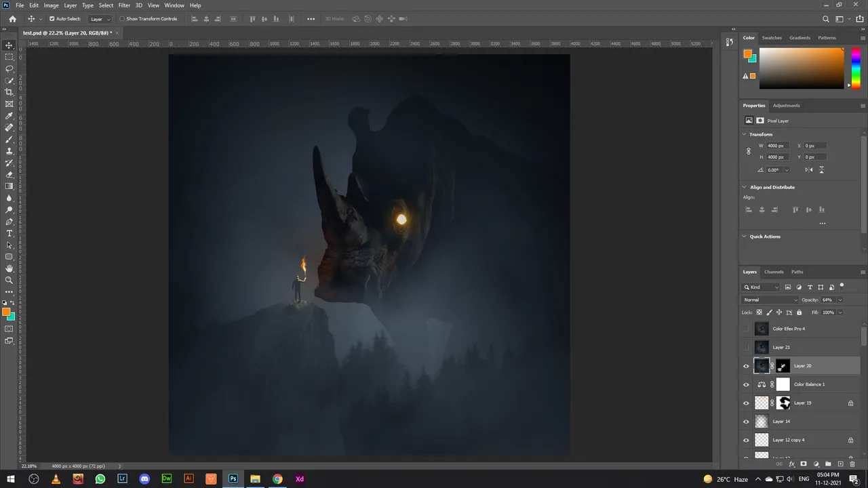Add layer mask from Layers panel bottom
Screen dimensions: 868x488
point(804,464)
